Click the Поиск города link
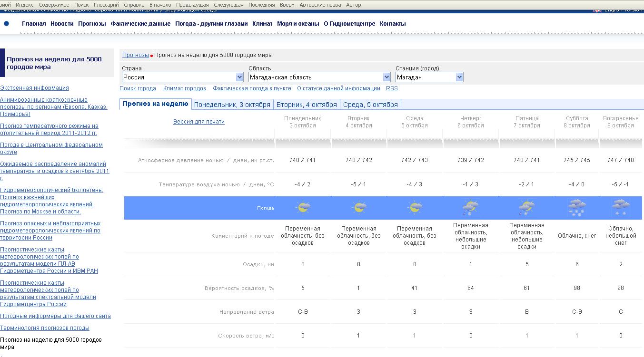 click(138, 88)
